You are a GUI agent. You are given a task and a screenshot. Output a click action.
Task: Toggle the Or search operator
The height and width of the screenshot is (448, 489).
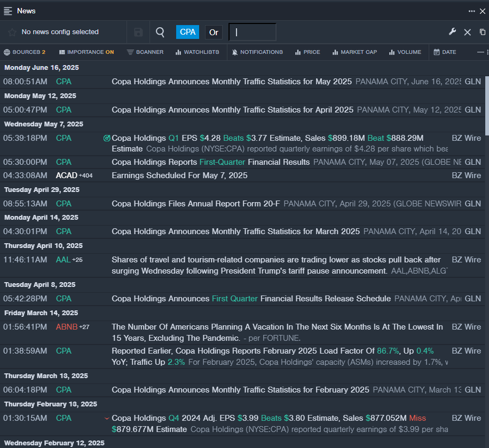point(214,32)
